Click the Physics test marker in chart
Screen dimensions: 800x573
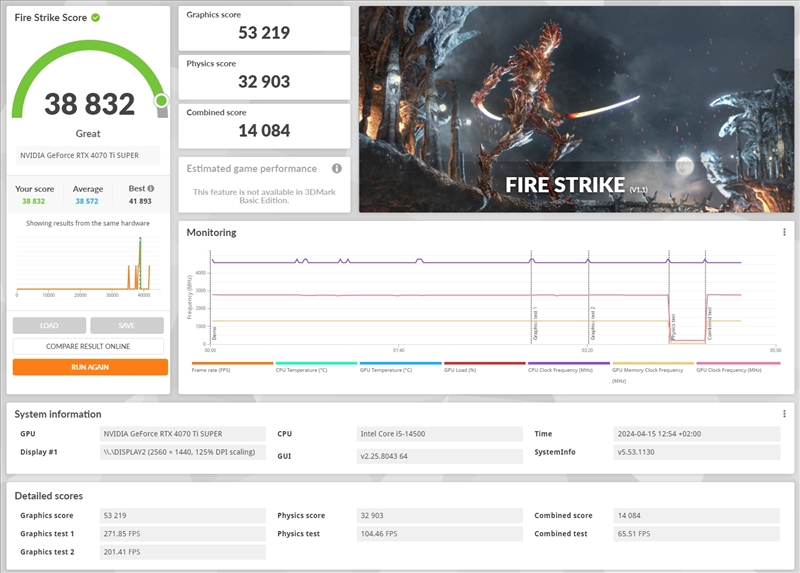(x=673, y=328)
